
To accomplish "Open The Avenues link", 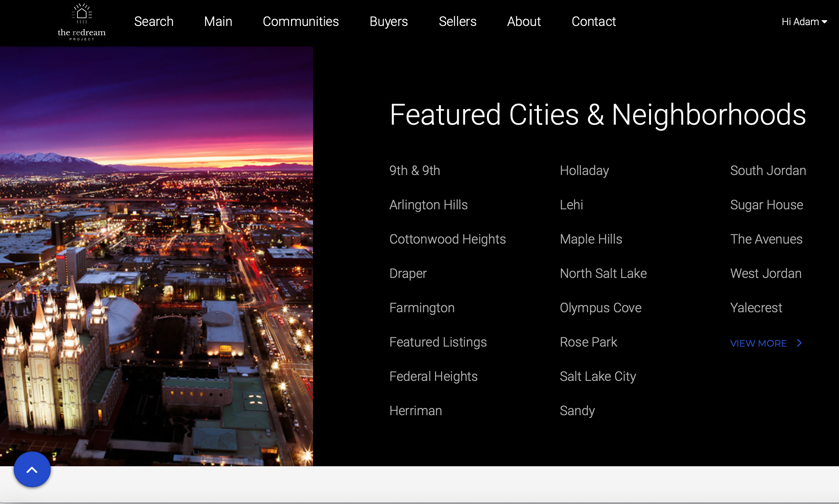I will point(766,239).
